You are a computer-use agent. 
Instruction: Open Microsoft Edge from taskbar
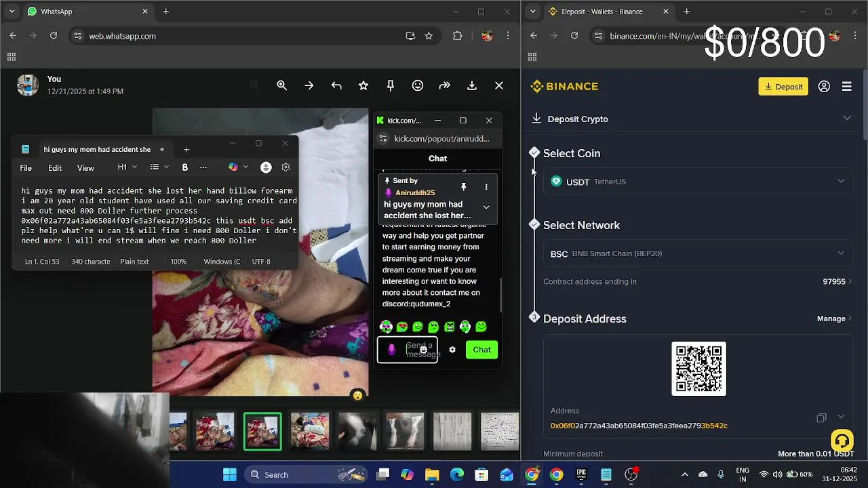457,474
